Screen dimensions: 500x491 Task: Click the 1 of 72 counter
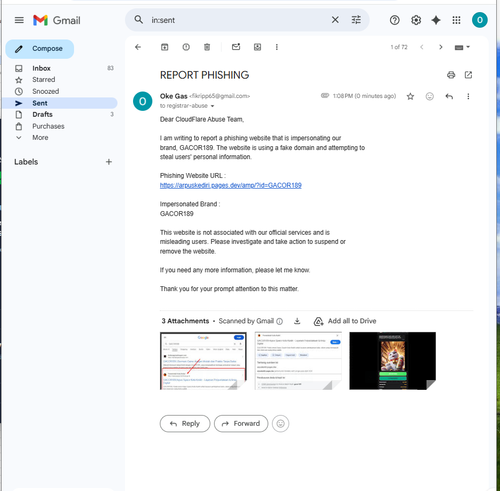tap(399, 47)
